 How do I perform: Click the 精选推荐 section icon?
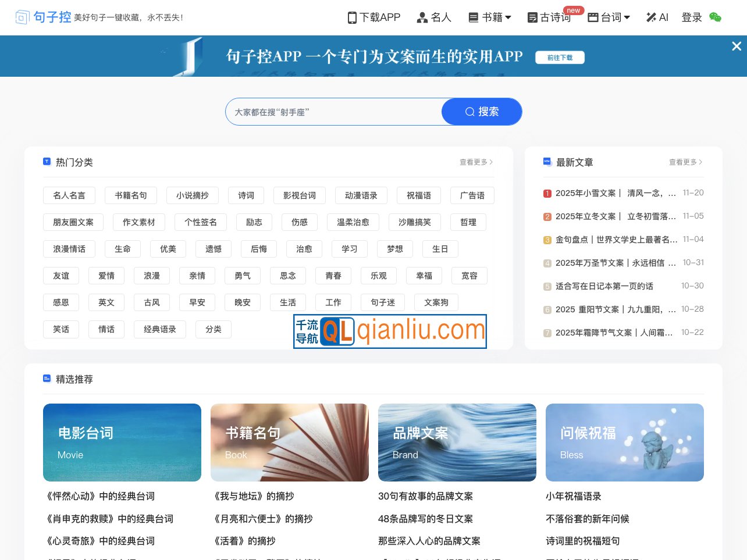47,378
